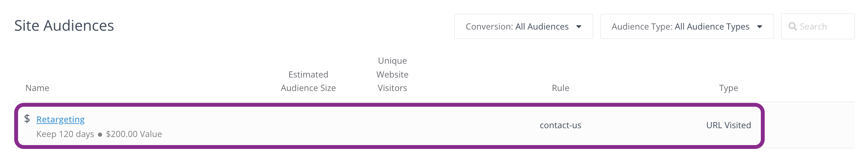The height and width of the screenshot is (152, 868).
Task: Click the $200.00 Value label
Action: (x=134, y=134)
